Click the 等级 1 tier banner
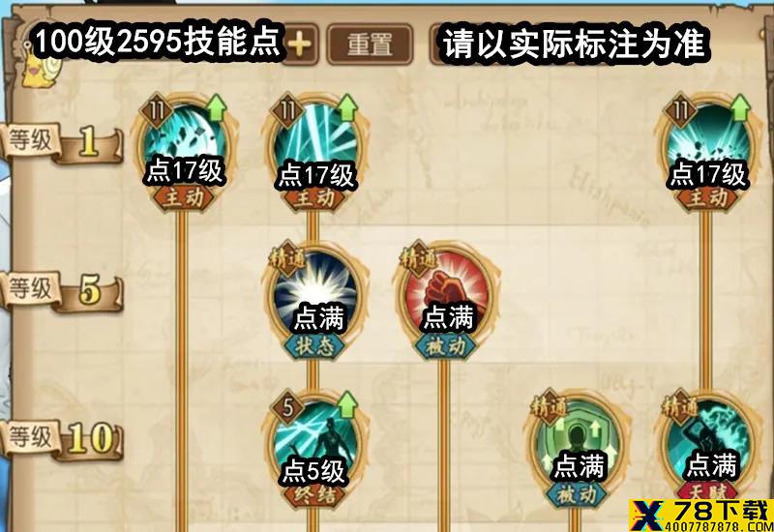Screen dimensions: 774x532 [x=62, y=142]
